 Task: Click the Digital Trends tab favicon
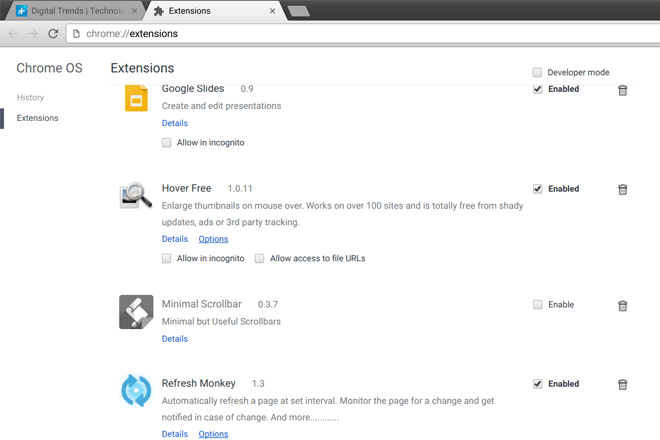point(21,11)
